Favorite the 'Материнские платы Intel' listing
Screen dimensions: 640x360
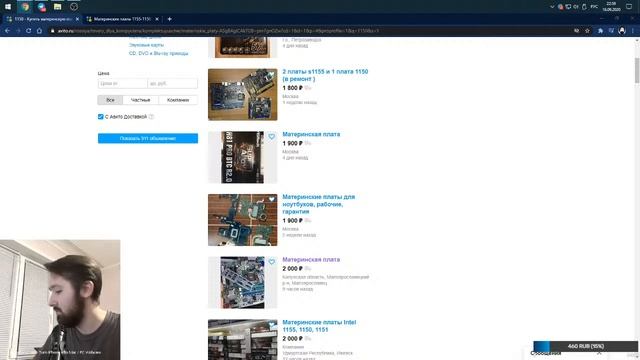(x=272, y=324)
